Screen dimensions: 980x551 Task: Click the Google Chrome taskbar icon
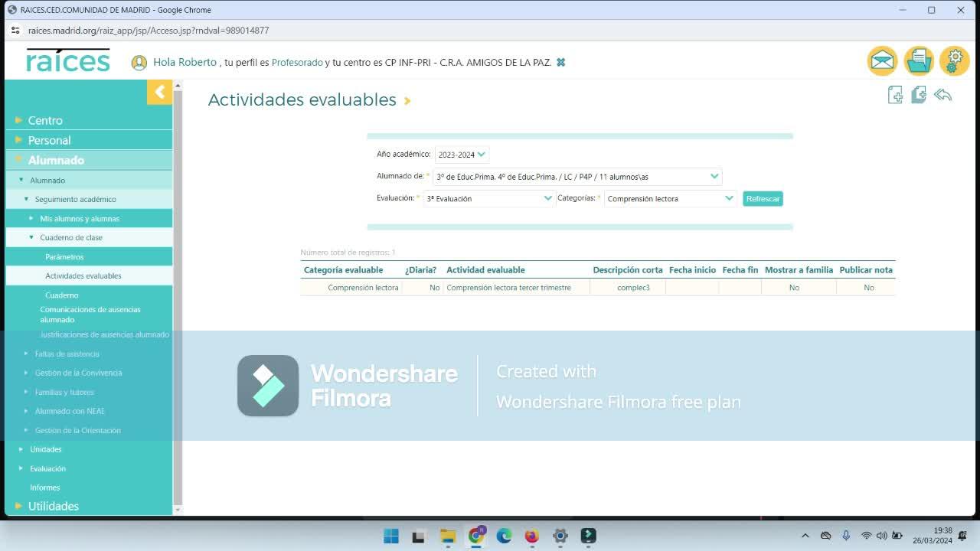475,536
